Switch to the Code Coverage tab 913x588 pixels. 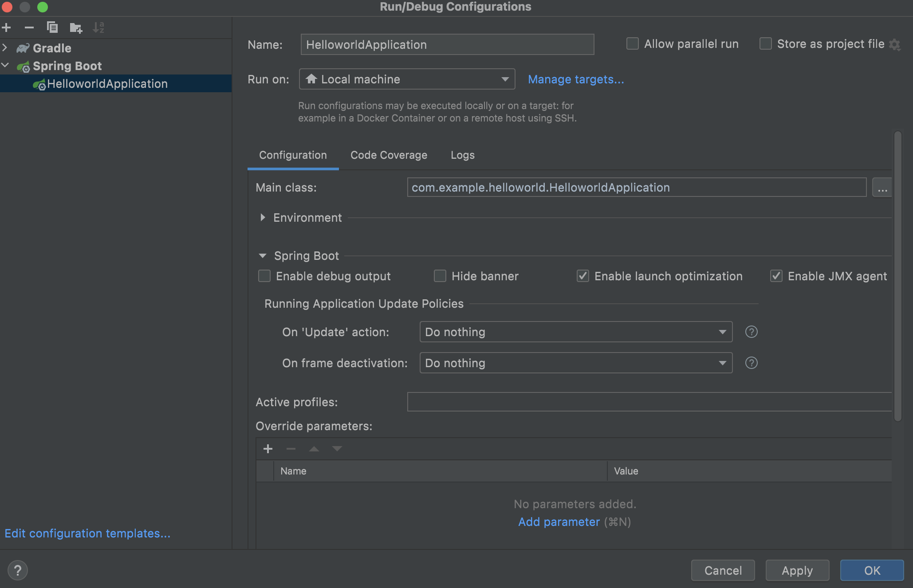(389, 155)
